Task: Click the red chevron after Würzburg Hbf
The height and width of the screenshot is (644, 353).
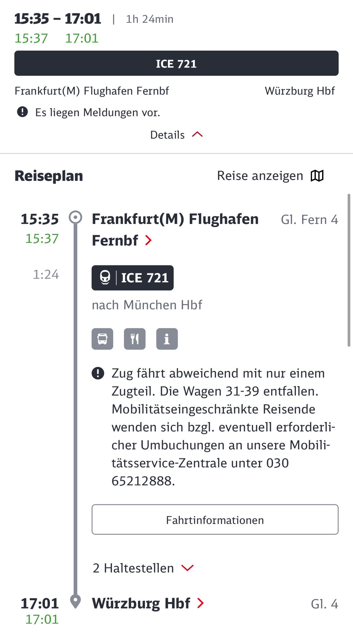Action: point(200,603)
